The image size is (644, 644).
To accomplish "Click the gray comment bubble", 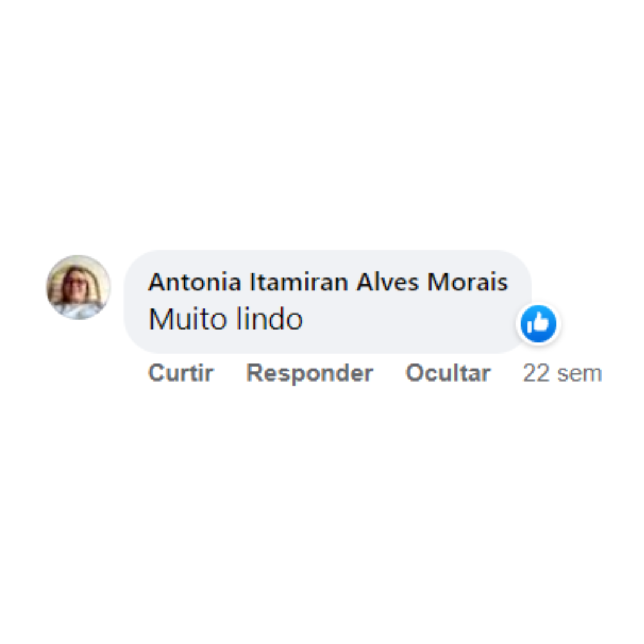I will pos(328,302).
